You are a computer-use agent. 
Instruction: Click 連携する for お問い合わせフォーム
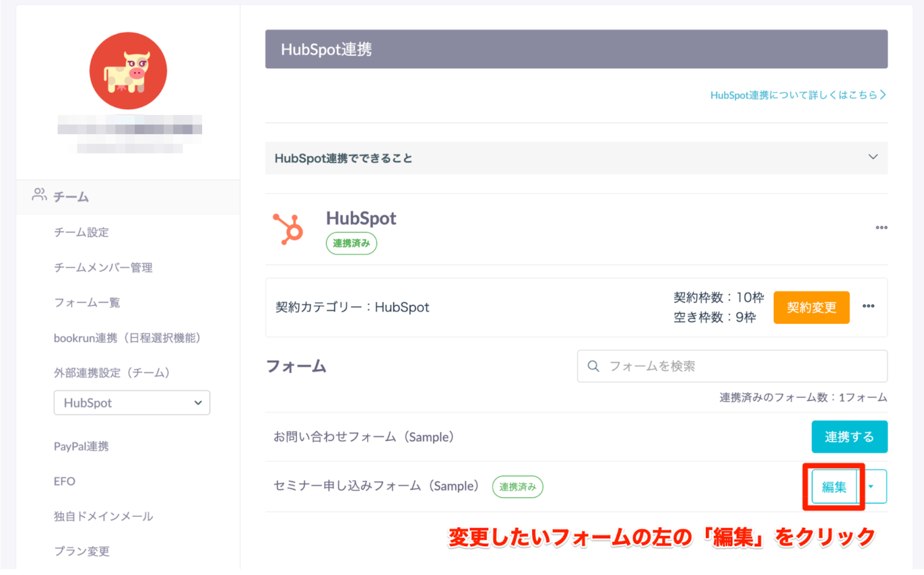tap(849, 436)
